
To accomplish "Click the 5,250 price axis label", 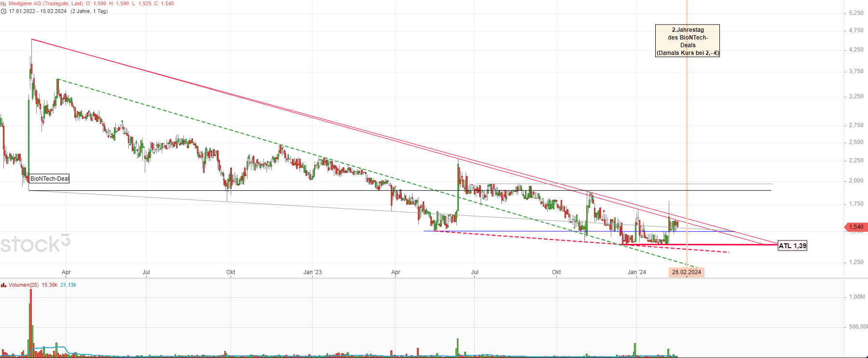I will tap(856, 13).
